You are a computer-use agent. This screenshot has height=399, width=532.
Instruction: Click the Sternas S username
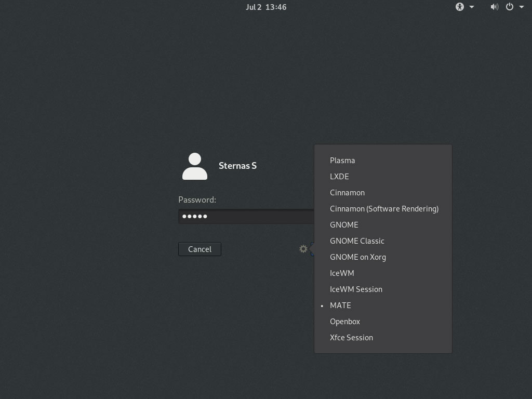(237, 166)
